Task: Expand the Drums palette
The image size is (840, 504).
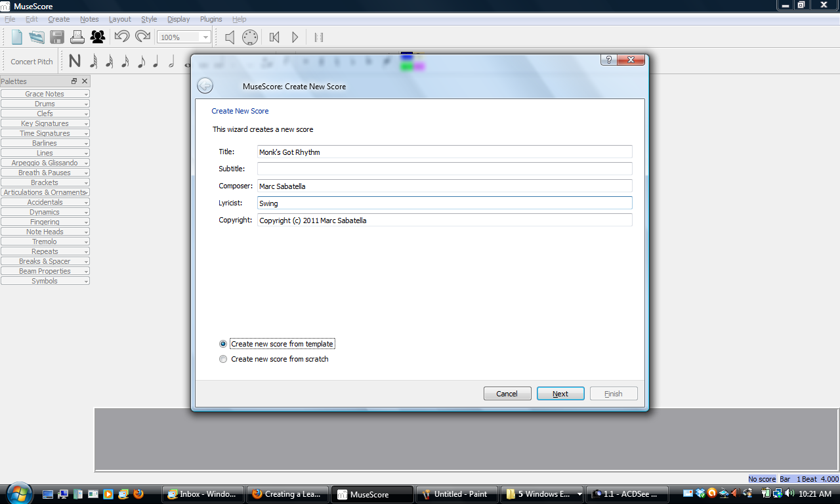Action: [45, 104]
